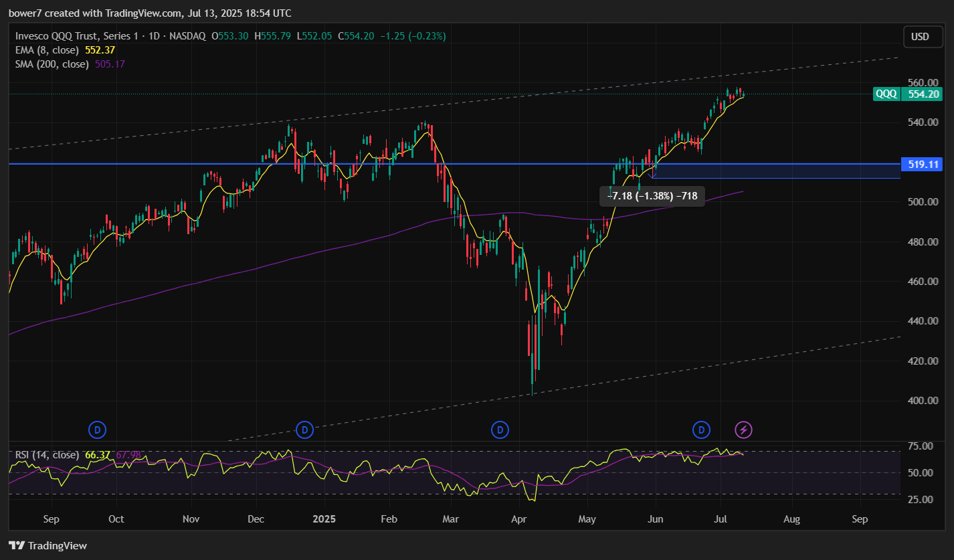Click the Nov label on time axis

click(192, 519)
